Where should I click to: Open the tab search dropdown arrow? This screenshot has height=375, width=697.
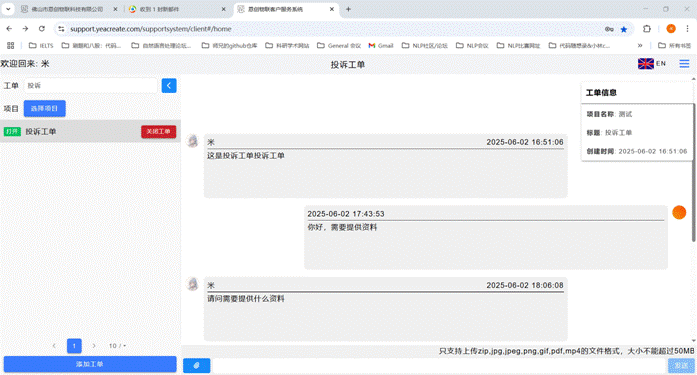pos(8,9)
